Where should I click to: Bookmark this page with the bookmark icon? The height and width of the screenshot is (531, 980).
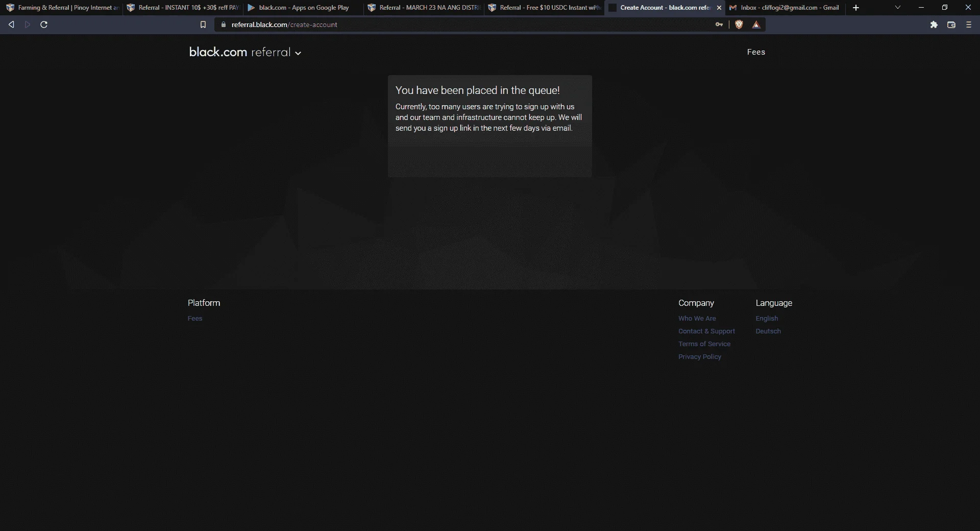click(x=203, y=25)
